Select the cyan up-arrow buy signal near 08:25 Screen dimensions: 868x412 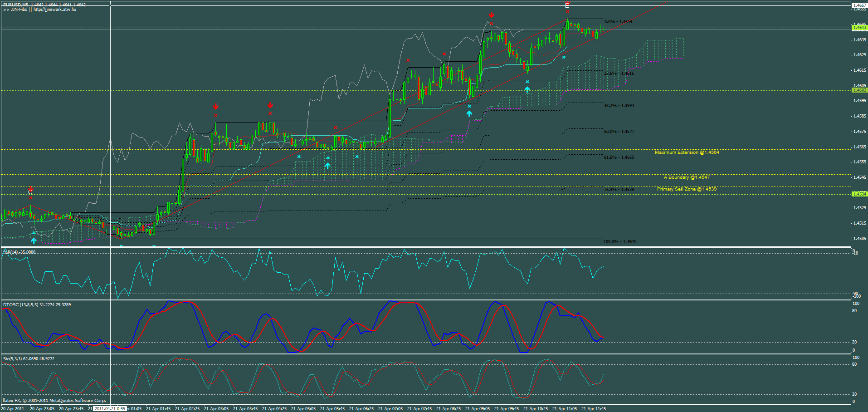click(x=469, y=113)
